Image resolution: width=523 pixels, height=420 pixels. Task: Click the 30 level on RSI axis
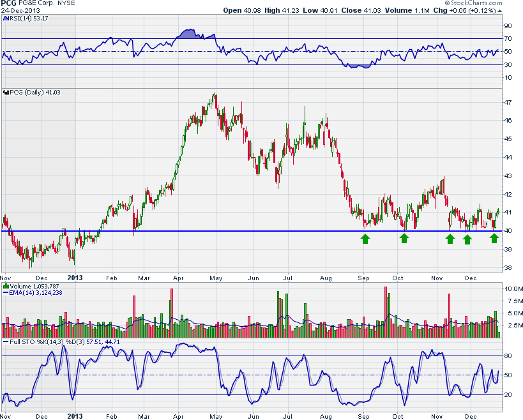pyautogui.click(x=508, y=64)
